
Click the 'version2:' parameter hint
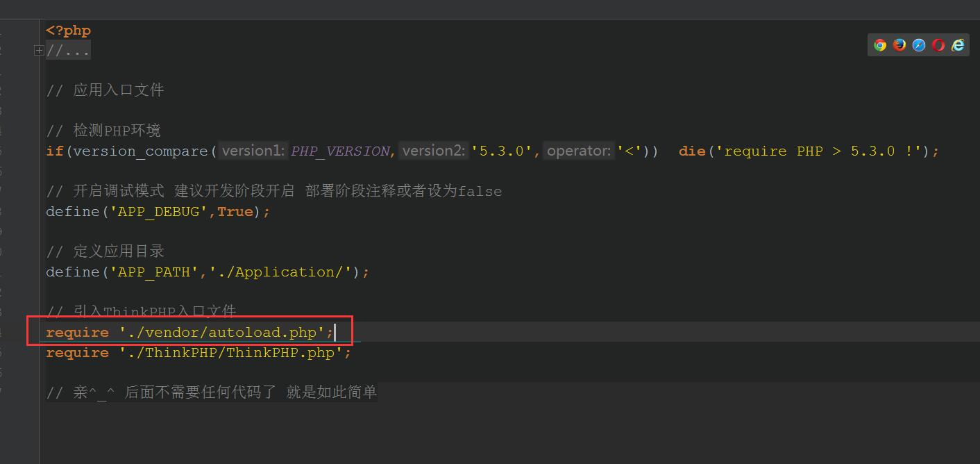(434, 151)
